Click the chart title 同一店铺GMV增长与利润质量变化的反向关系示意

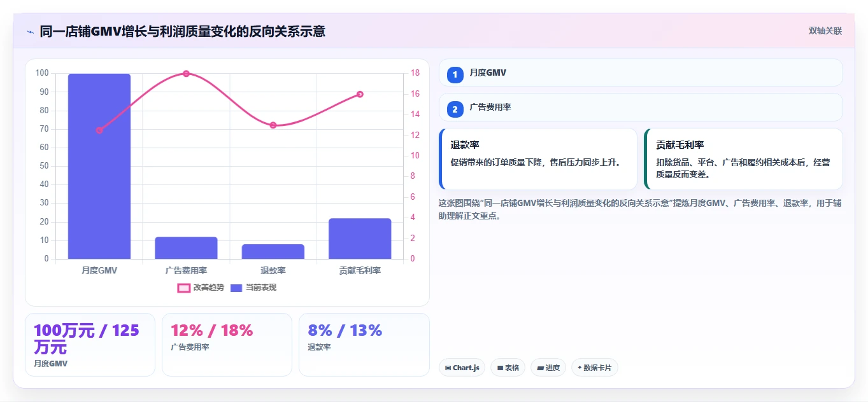pyautogui.click(x=183, y=32)
